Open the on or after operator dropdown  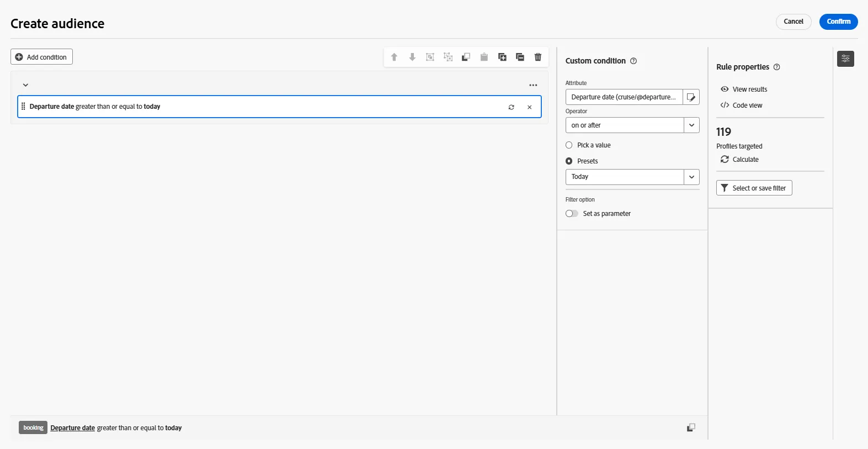632,125
